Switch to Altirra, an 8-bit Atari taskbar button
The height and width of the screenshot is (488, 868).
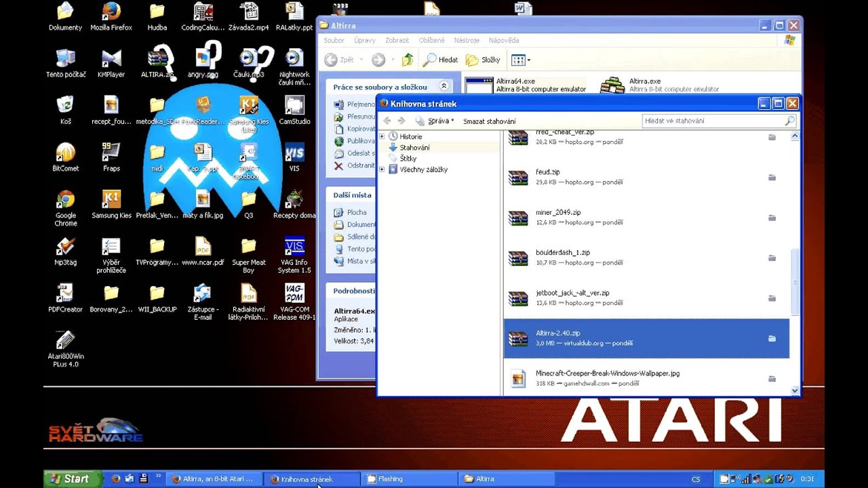coord(214,479)
